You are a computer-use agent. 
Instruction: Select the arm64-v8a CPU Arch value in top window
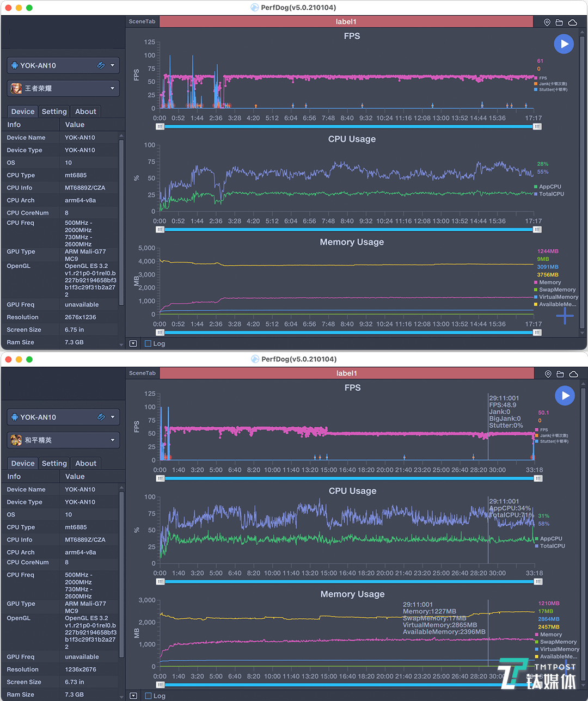pos(80,200)
